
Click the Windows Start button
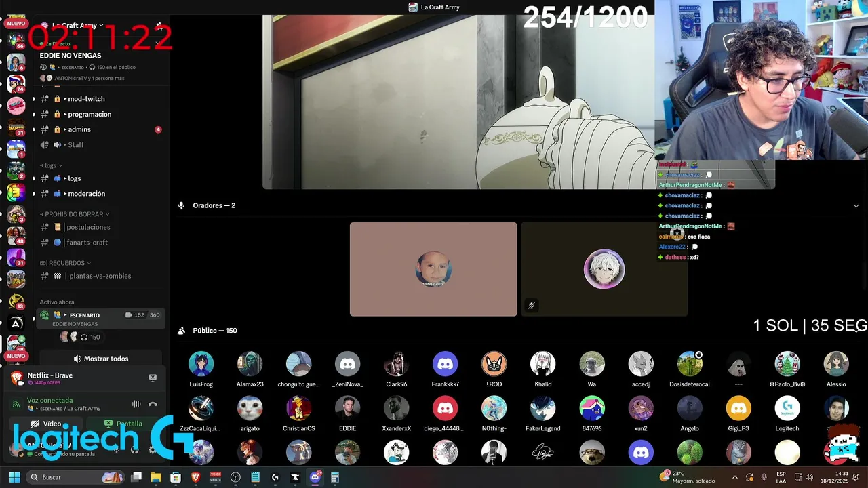(x=14, y=477)
